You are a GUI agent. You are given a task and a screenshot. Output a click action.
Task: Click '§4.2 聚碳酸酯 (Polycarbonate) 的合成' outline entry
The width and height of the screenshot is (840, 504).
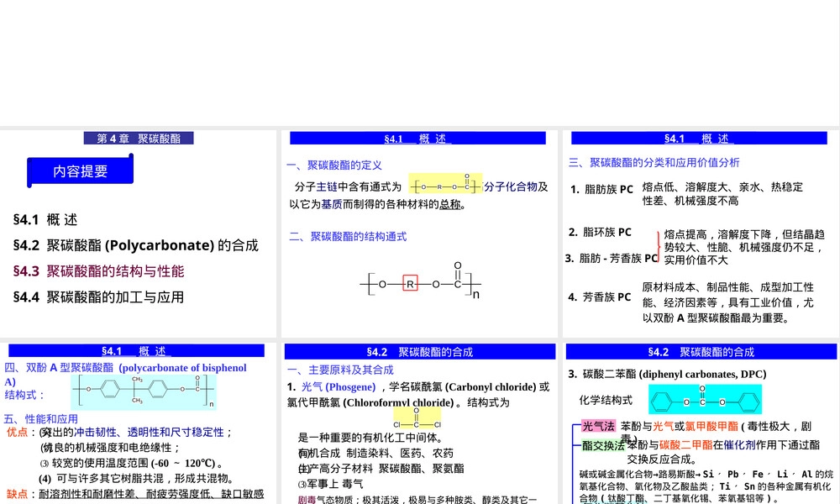(x=135, y=245)
